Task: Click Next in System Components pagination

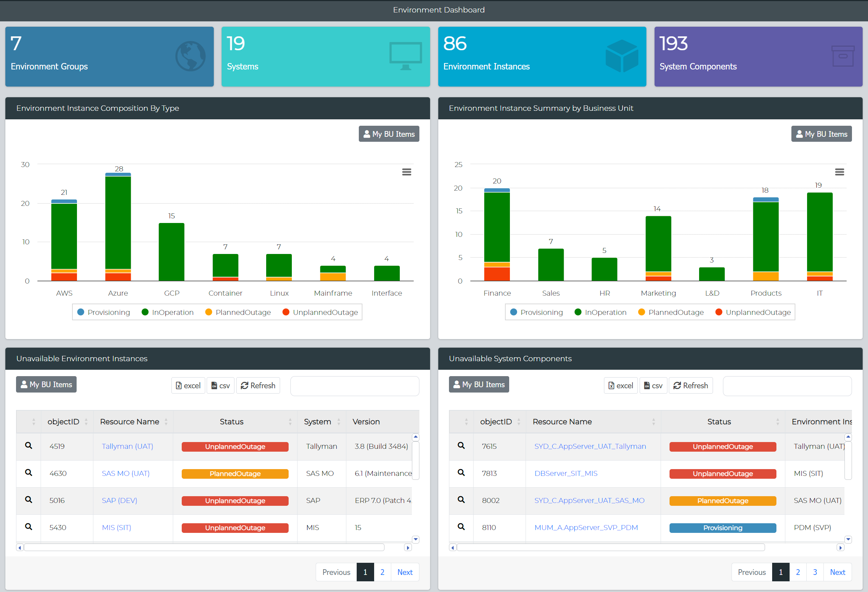Action: pyautogui.click(x=838, y=572)
